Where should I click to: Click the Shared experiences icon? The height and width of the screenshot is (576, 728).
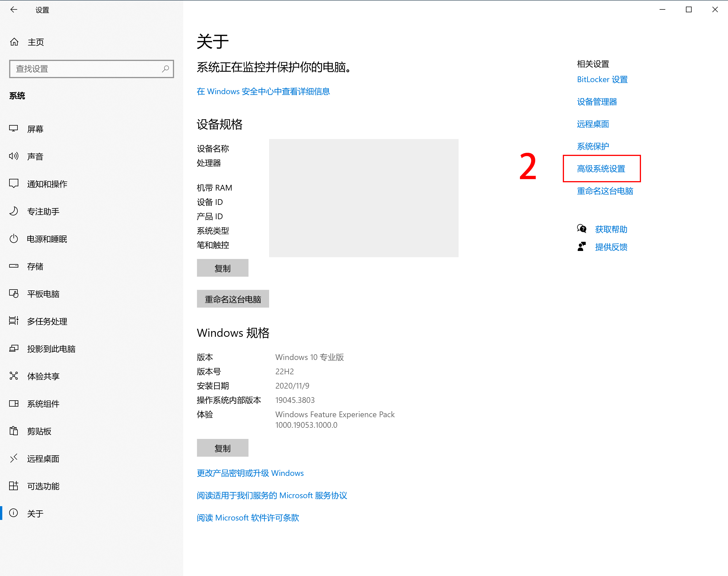14,376
